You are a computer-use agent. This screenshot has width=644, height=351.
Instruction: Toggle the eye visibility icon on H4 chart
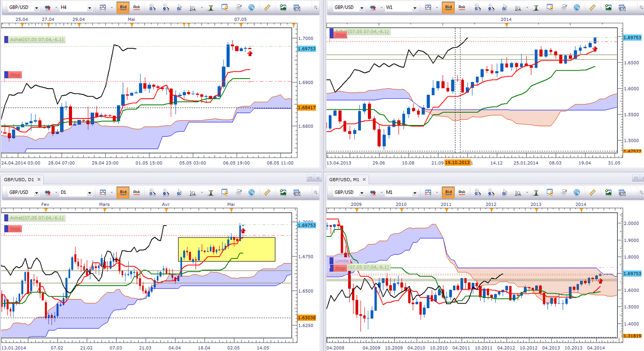click(x=238, y=7)
